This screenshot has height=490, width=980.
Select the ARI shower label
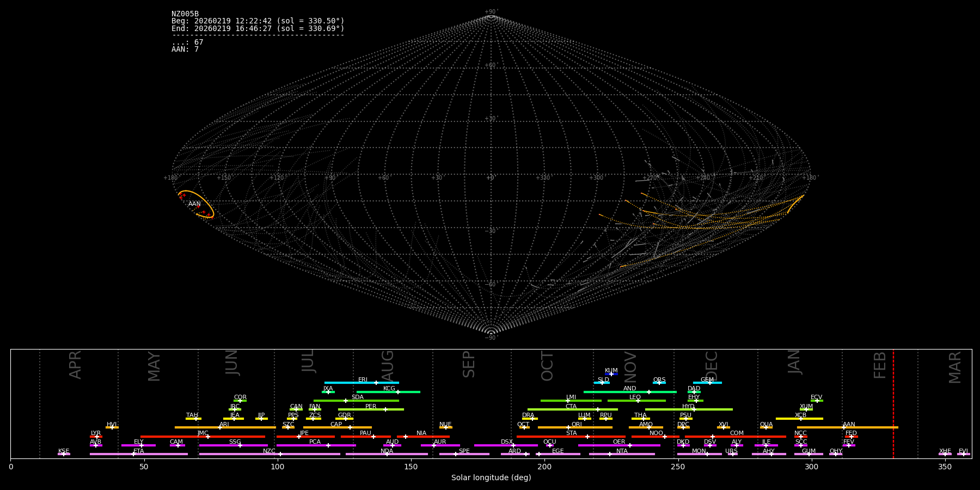click(224, 425)
